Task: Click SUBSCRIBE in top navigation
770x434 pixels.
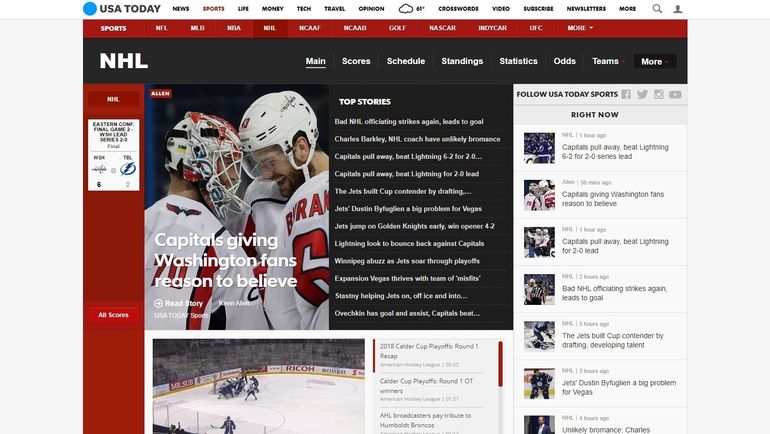Action: (538, 9)
